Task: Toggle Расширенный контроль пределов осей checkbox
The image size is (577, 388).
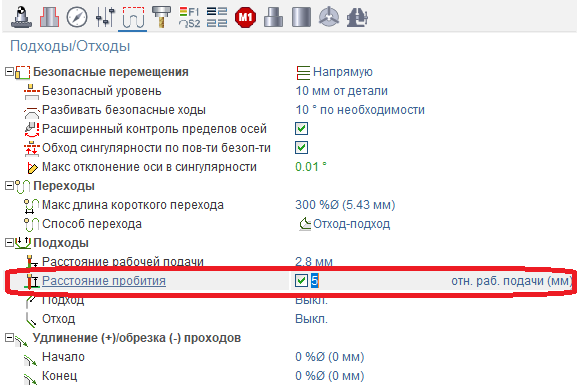Action: pyautogui.click(x=301, y=129)
